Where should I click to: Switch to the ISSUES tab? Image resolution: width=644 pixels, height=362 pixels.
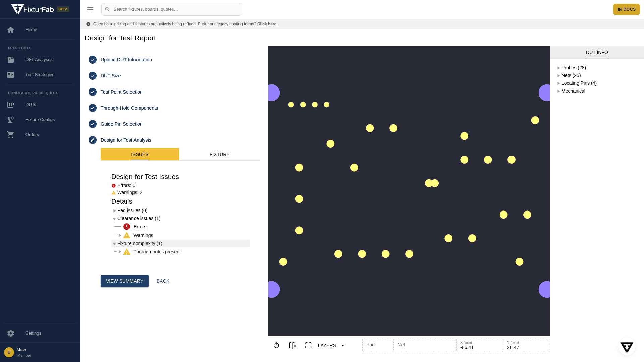pyautogui.click(x=140, y=154)
